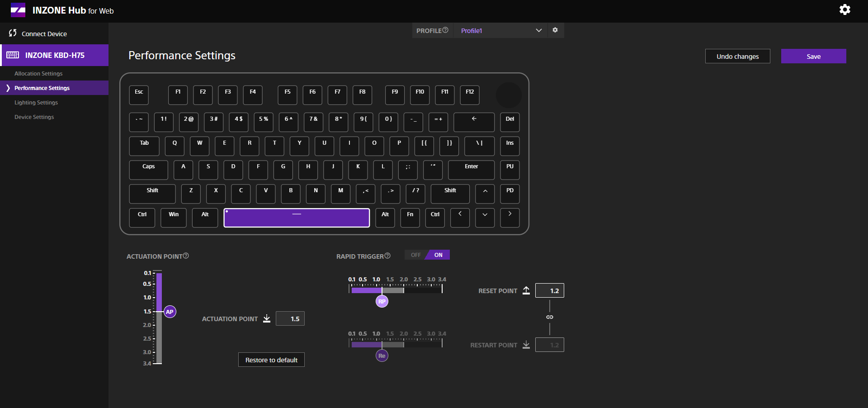
Task: Click the keyboard icon beside INZONE KBD-H75
Action: coord(13,55)
